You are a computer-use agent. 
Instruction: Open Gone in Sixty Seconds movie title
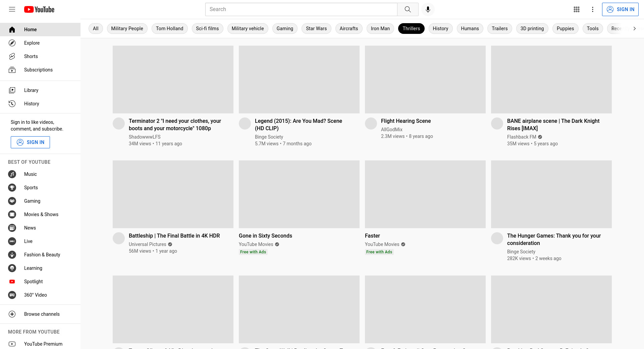265,236
